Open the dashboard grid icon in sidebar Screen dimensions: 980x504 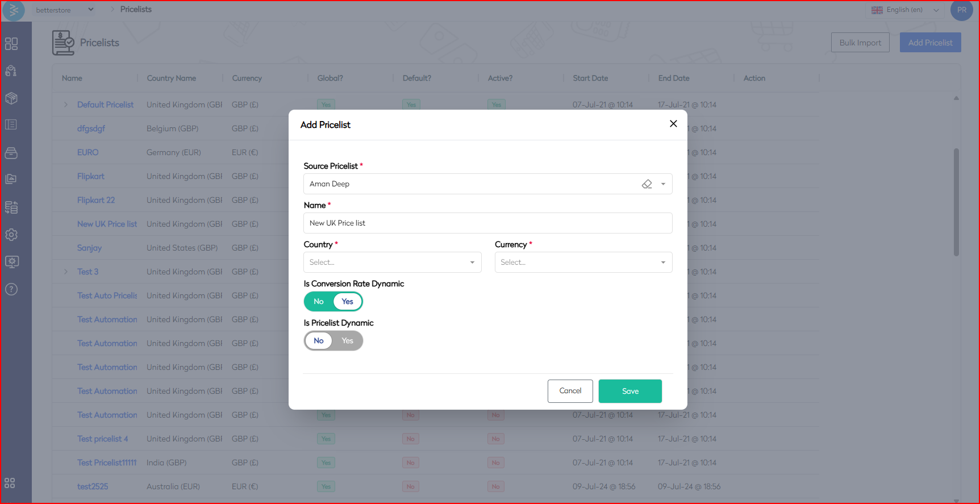coord(11,44)
